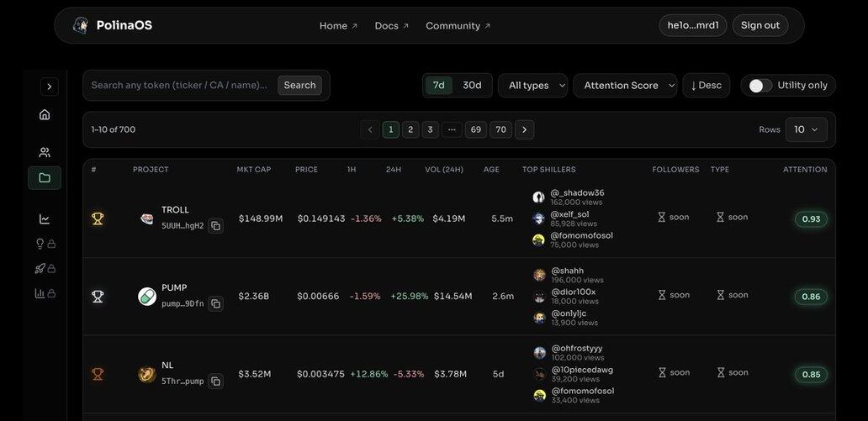Image resolution: width=868 pixels, height=421 pixels.
Task: Click the token search input field
Action: point(179,86)
